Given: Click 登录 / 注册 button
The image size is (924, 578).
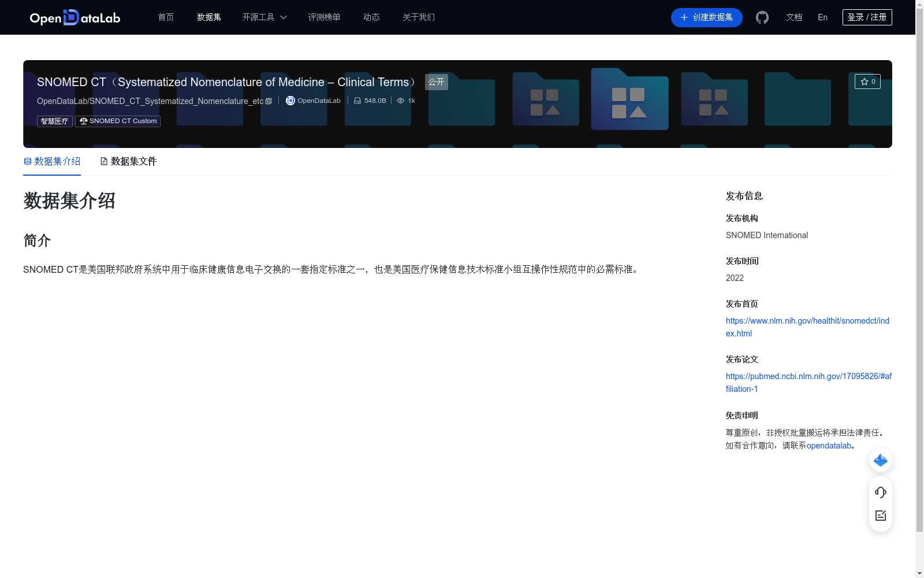Looking at the screenshot, I should point(867,17).
